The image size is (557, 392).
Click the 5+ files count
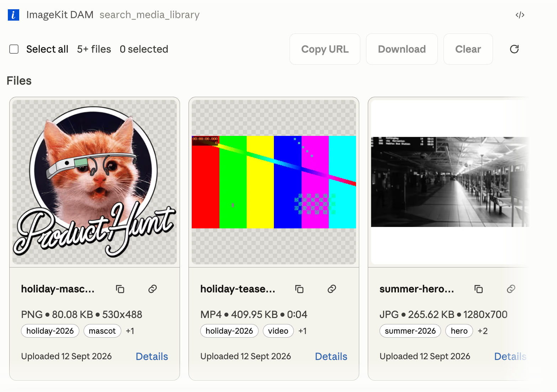point(94,49)
